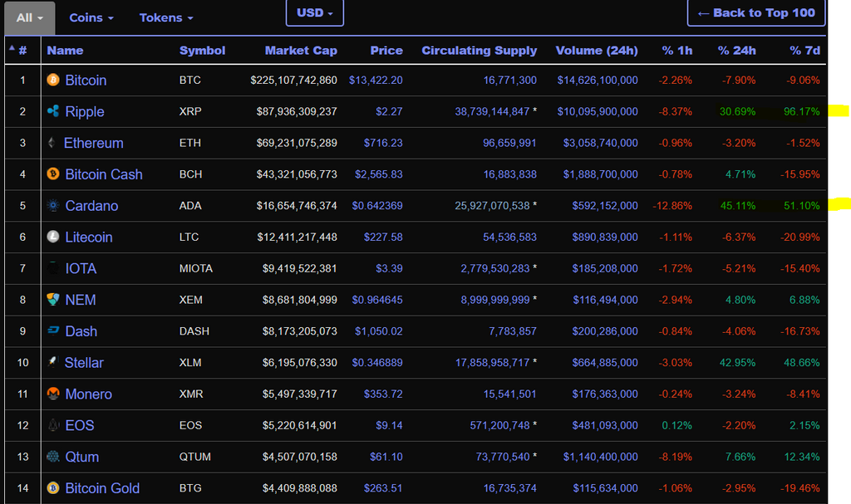Click Stellar 24h change 42.95%

(738, 363)
